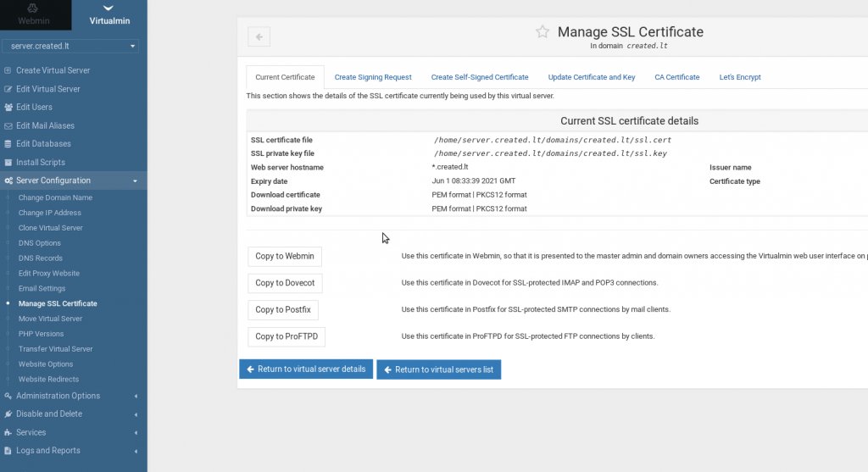This screenshot has height=472, width=868.
Task: Open Edit Virtual Server
Action: (x=47, y=88)
